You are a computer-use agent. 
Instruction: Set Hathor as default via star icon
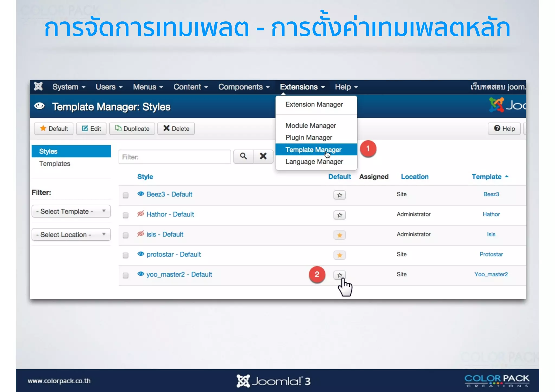click(x=340, y=215)
